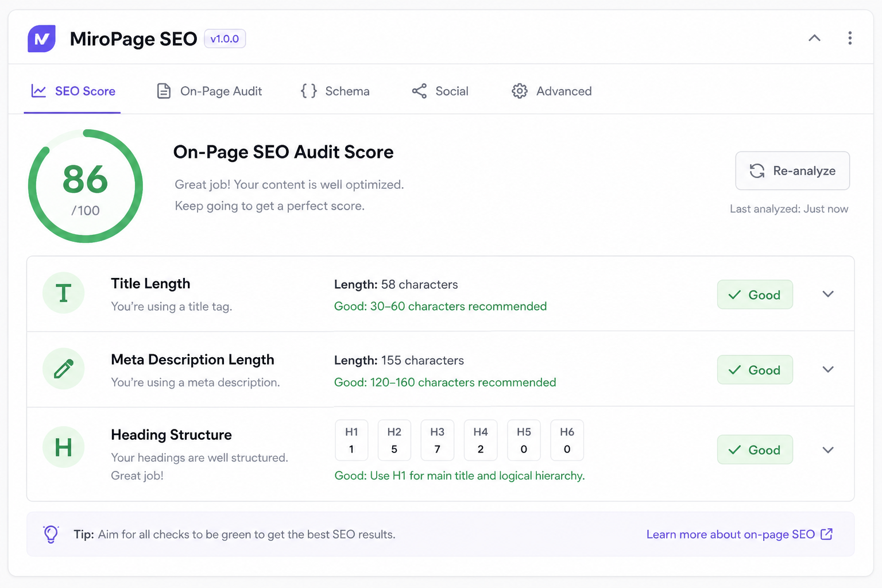Expand the Meta Description Length row chevron
The width and height of the screenshot is (882, 588).
pyautogui.click(x=828, y=369)
